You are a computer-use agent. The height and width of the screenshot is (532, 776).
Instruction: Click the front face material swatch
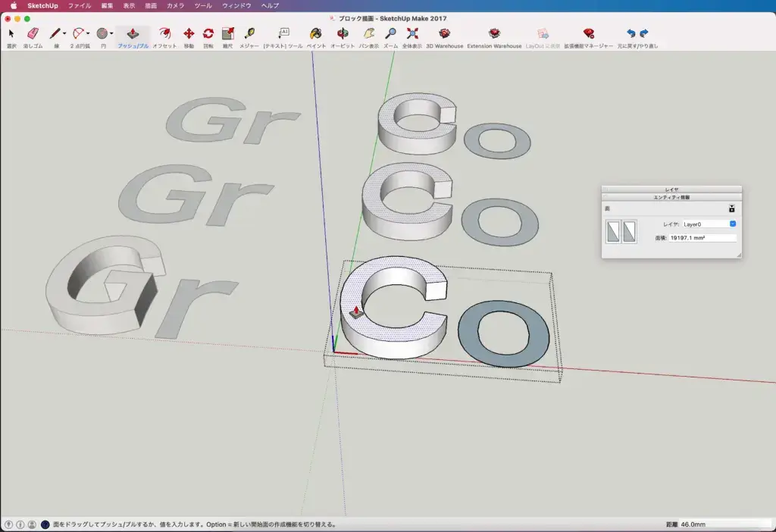point(613,232)
